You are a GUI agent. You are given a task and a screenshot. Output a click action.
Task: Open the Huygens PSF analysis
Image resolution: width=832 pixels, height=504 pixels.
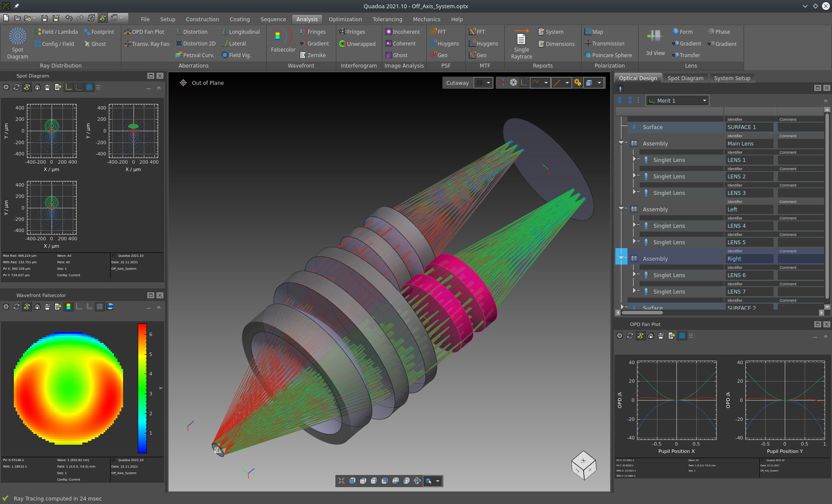click(444, 43)
